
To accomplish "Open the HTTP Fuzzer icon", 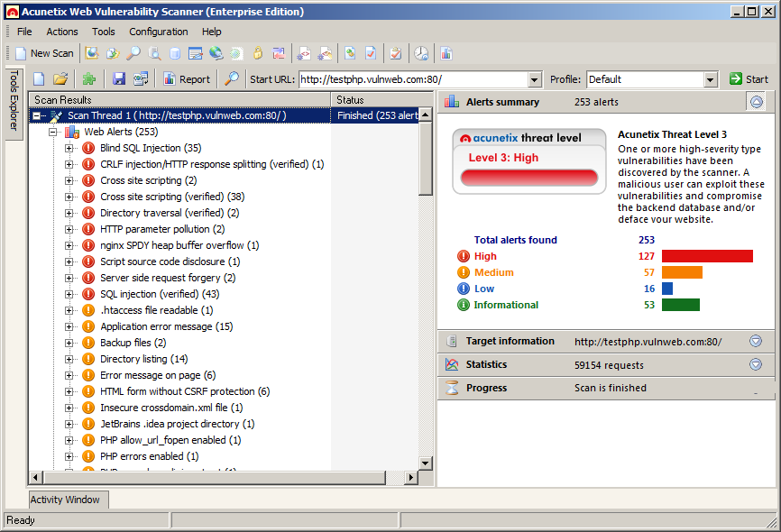I will (x=236, y=53).
